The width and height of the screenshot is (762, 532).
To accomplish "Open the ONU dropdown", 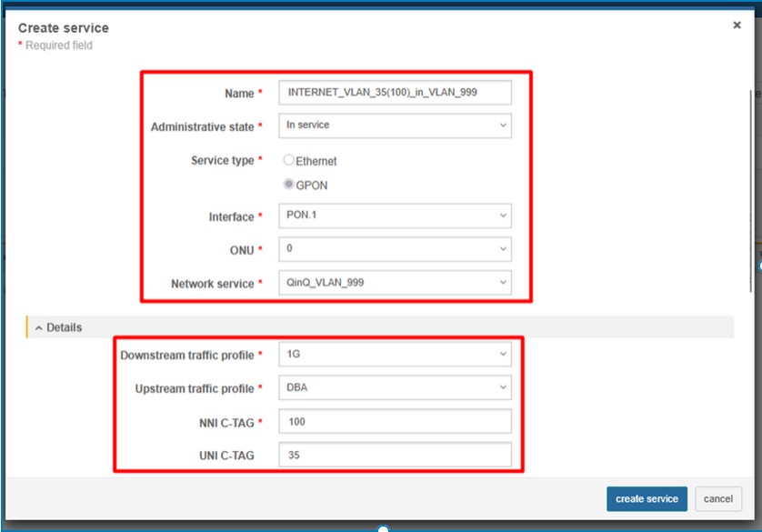I will coord(395,249).
